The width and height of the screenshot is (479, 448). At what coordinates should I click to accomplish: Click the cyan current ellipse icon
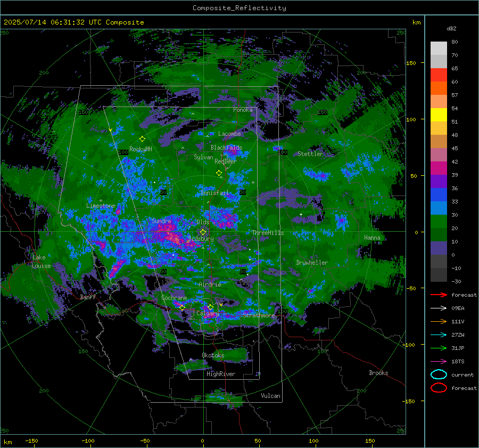(439, 374)
